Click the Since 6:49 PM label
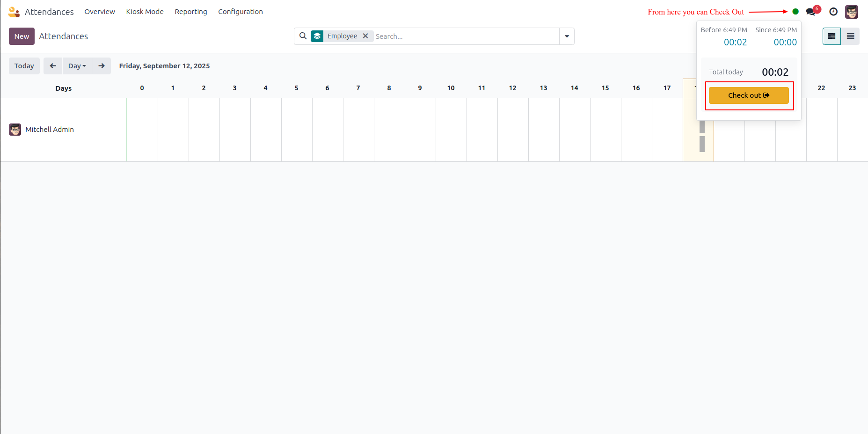This screenshot has height=434, width=868. pos(776,30)
